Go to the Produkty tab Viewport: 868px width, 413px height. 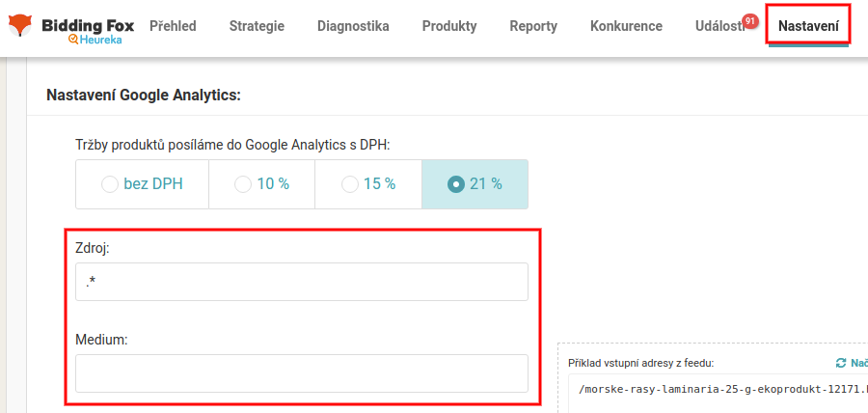point(449,26)
